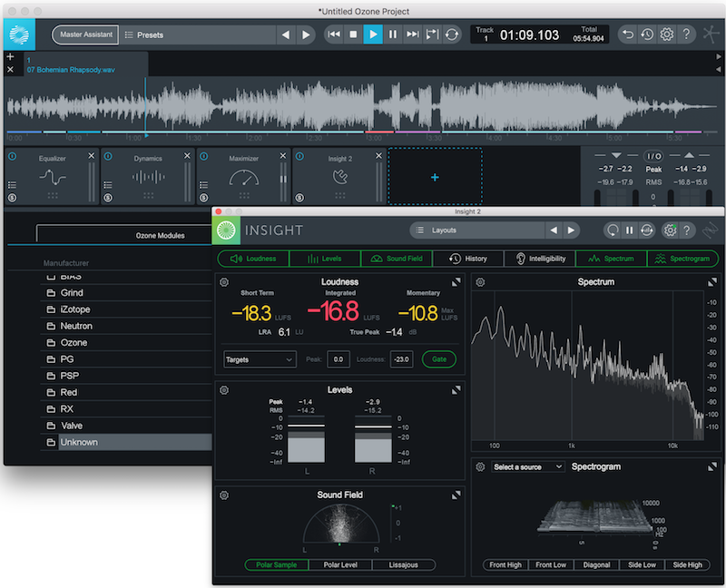
Task: Toggle the Dynamics module power button
Action: (x=108, y=156)
